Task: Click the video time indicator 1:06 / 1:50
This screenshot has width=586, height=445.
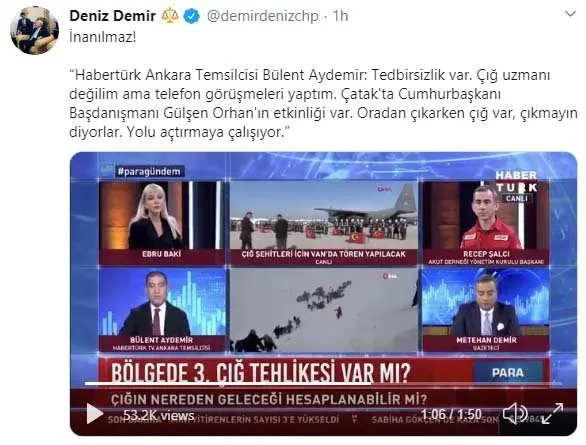Action: click(x=451, y=414)
